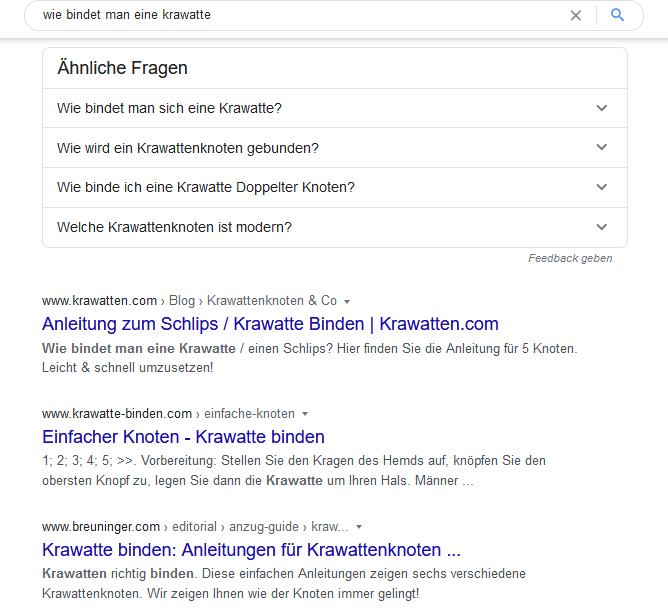Expand 'Wie wird ein Krawattenknoten gebunden?' question
The image size is (668, 610).
[601, 148]
